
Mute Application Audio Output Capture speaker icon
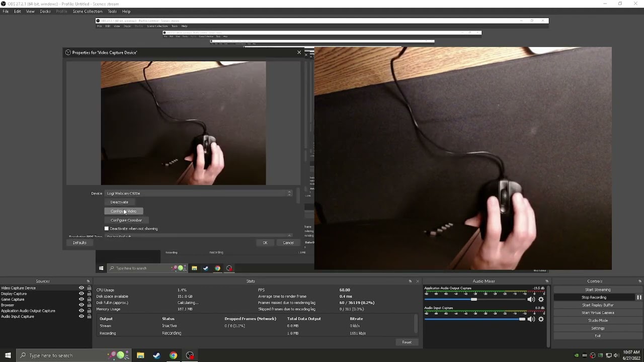pyautogui.click(x=531, y=299)
